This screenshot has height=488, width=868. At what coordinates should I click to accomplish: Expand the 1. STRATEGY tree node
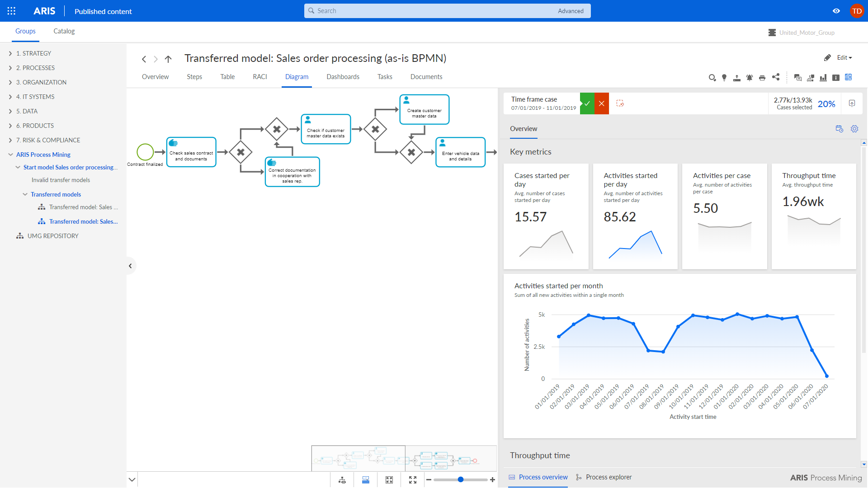[10, 53]
